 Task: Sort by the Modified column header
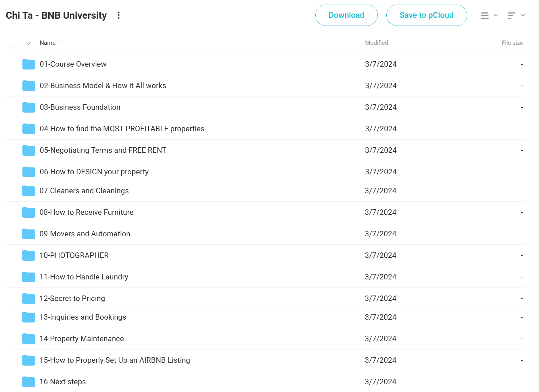tap(376, 43)
